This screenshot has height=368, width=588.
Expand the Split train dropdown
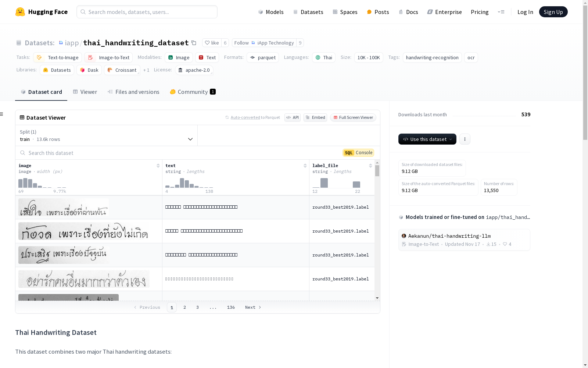tap(107, 135)
